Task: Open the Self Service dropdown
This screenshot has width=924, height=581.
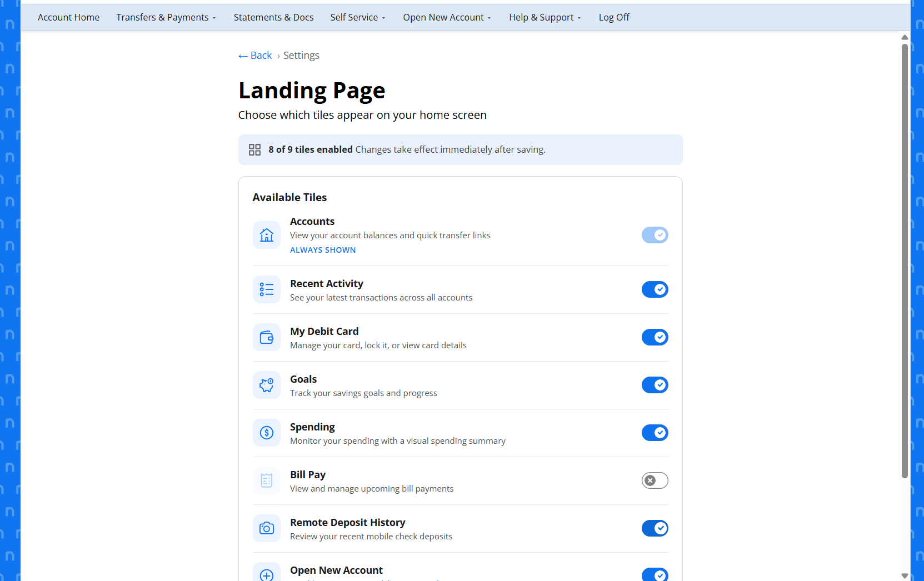Action: [358, 17]
